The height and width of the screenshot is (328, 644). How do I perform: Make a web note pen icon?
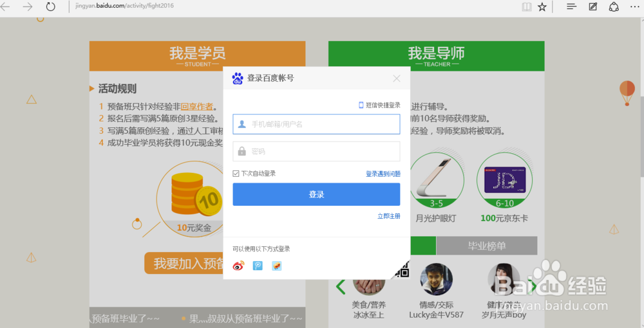[x=592, y=6]
